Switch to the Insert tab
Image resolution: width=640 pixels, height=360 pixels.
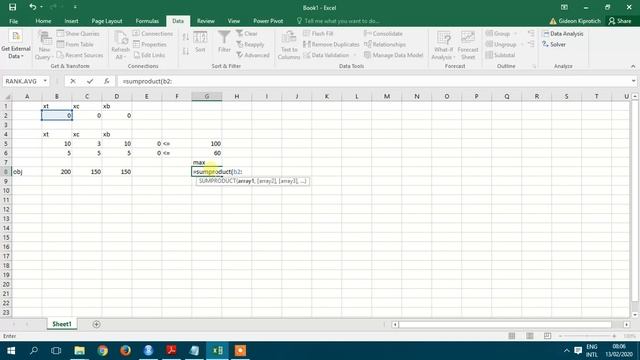click(x=71, y=21)
